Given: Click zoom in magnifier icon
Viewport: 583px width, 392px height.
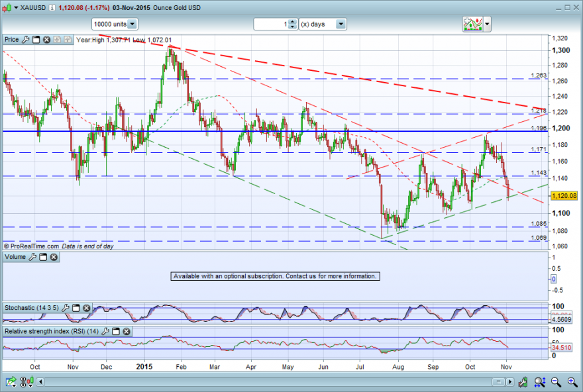Looking at the screenshot, I should pos(572,381).
